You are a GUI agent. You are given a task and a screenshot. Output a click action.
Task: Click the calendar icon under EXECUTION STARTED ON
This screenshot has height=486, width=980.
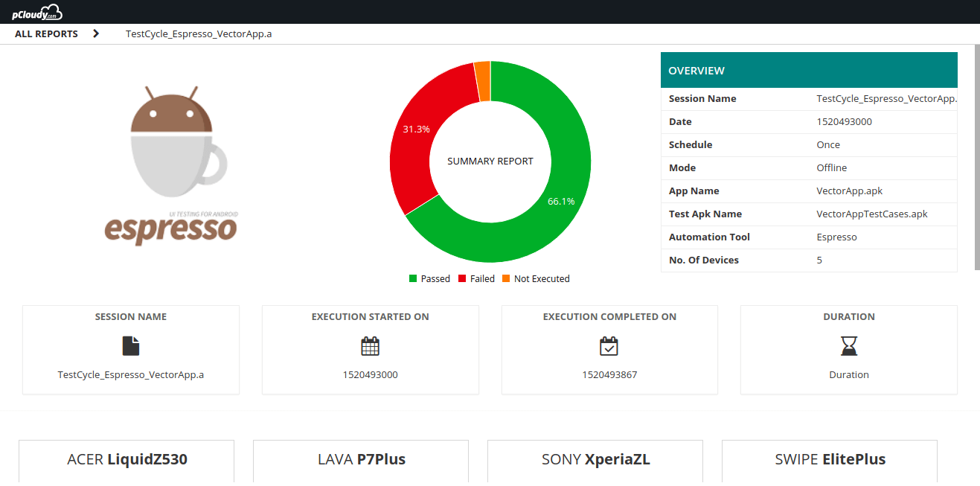(371, 346)
